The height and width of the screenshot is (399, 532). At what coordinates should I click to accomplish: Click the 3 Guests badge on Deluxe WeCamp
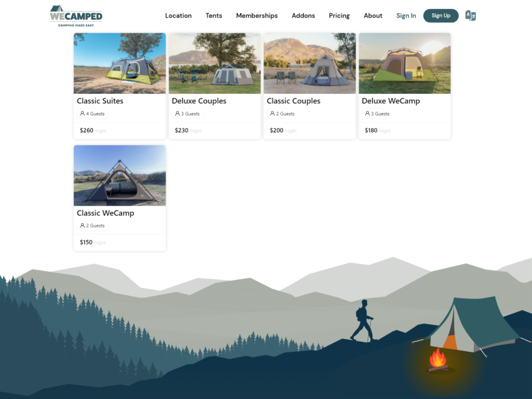[x=378, y=114]
